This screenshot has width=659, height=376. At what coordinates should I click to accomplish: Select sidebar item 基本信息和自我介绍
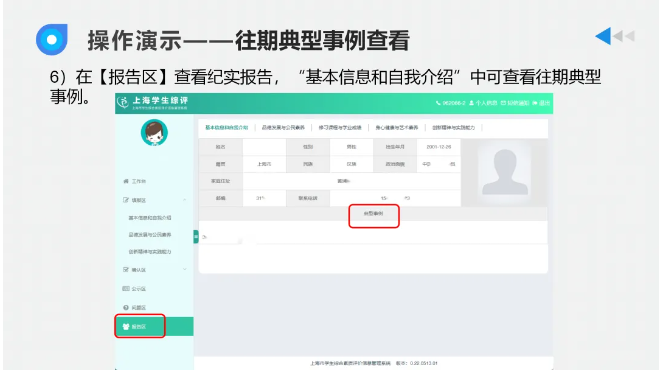(x=150, y=218)
